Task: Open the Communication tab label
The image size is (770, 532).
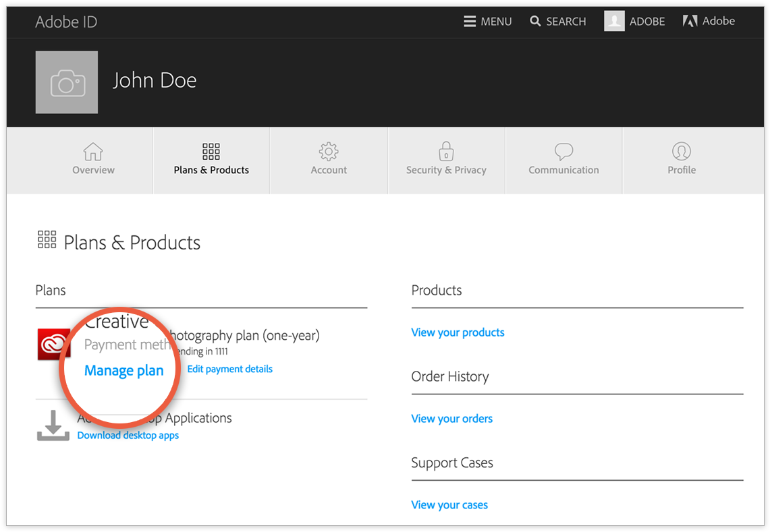Action: click(563, 171)
